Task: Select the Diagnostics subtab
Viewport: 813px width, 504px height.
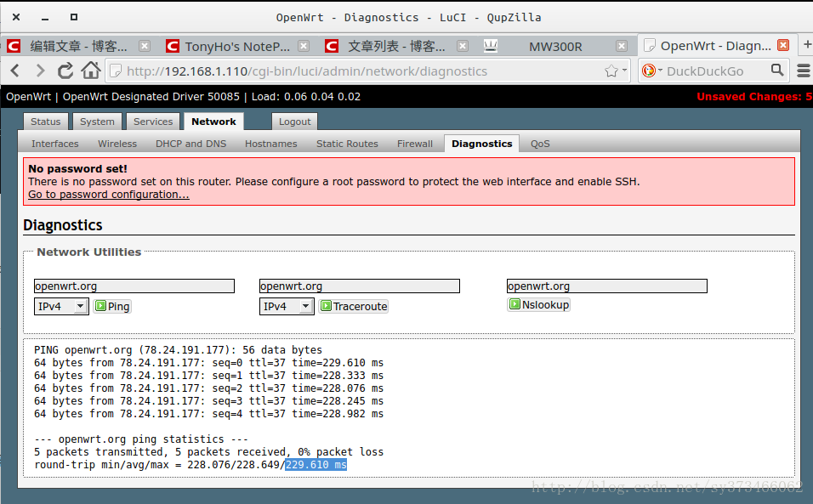Action: pyautogui.click(x=481, y=144)
